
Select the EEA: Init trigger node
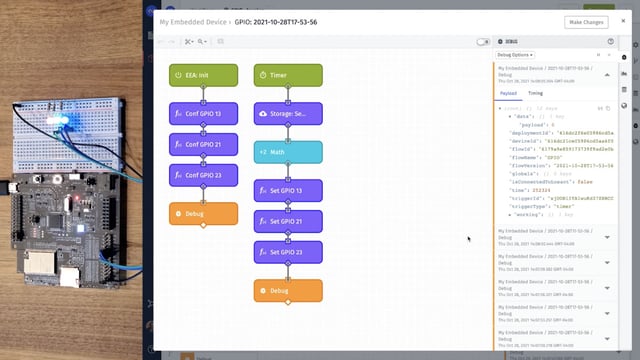pos(203,75)
